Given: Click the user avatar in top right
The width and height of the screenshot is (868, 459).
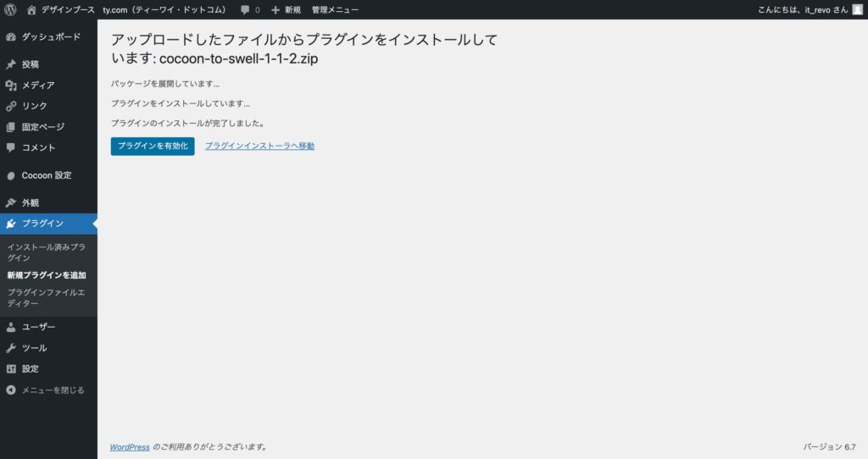Looking at the screenshot, I should (857, 9).
